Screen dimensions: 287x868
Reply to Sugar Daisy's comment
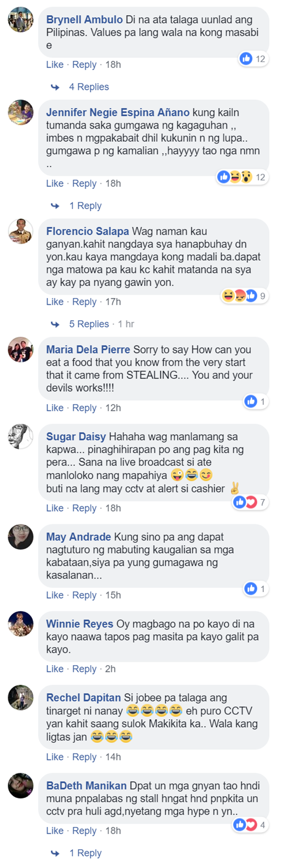tap(84, 508)
